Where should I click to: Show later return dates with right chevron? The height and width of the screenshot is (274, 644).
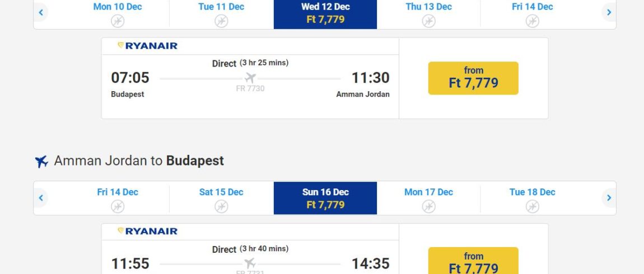609,198
